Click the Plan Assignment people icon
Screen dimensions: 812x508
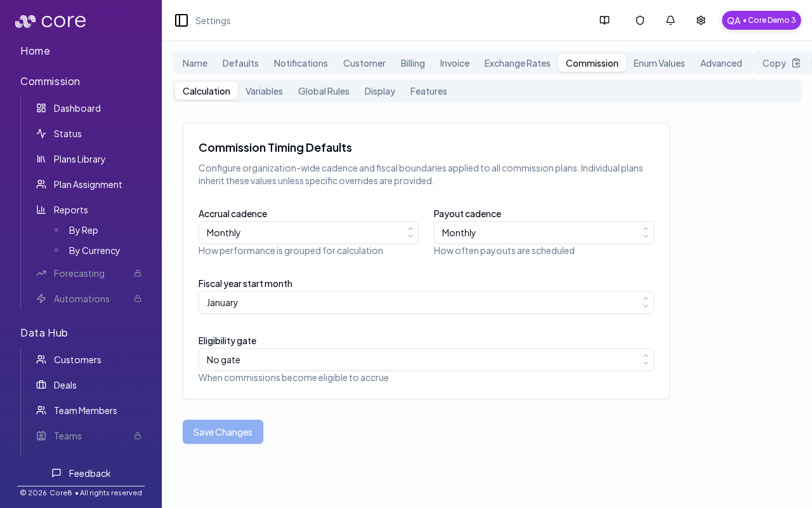pos(41,184)
